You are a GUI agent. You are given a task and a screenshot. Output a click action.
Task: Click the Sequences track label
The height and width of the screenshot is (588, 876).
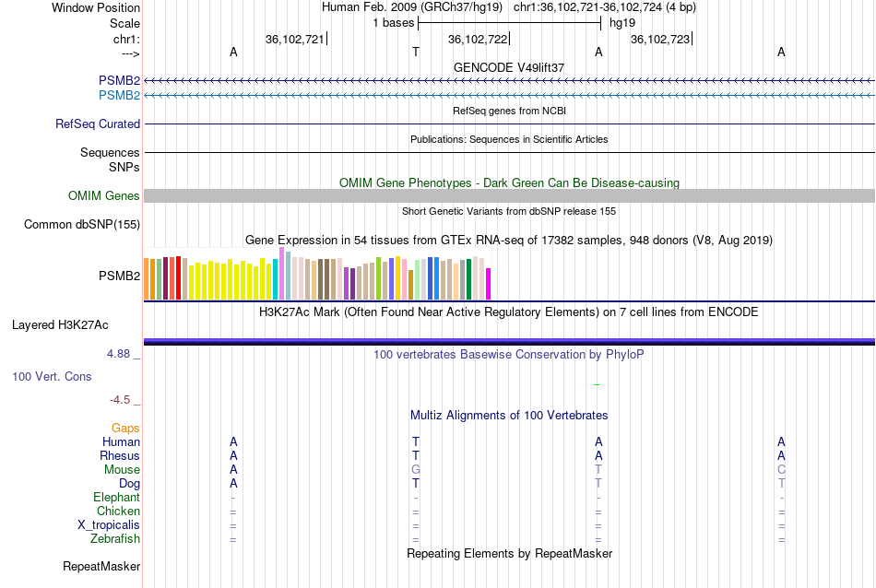[110, 152]
